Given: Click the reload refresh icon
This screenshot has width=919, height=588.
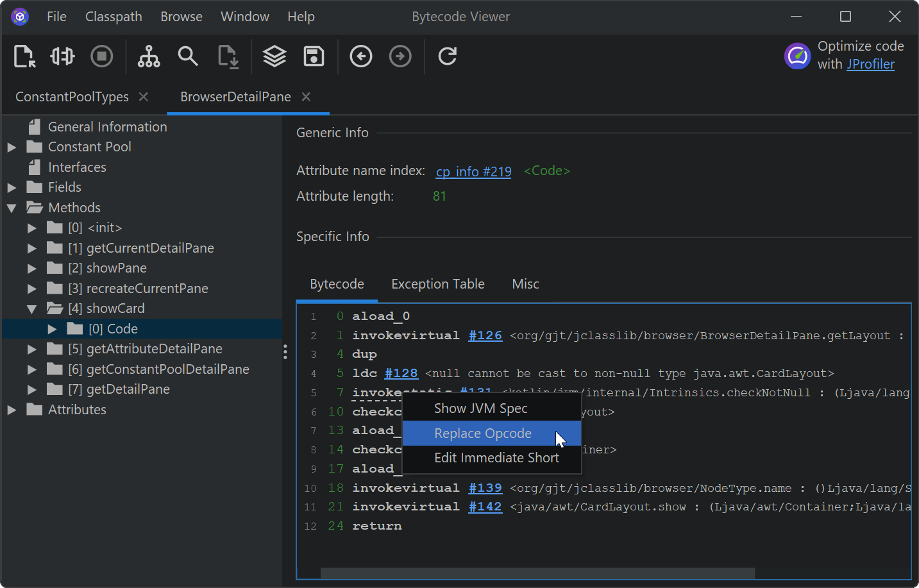Looking at the screenshot, I should pos(448,56).
